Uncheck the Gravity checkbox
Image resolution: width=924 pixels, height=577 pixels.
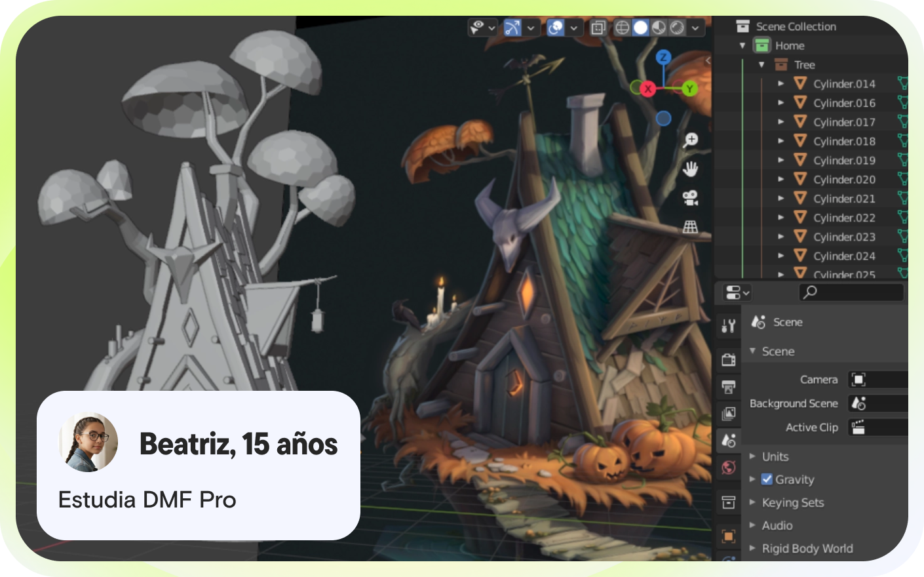(x=767, y=479)
